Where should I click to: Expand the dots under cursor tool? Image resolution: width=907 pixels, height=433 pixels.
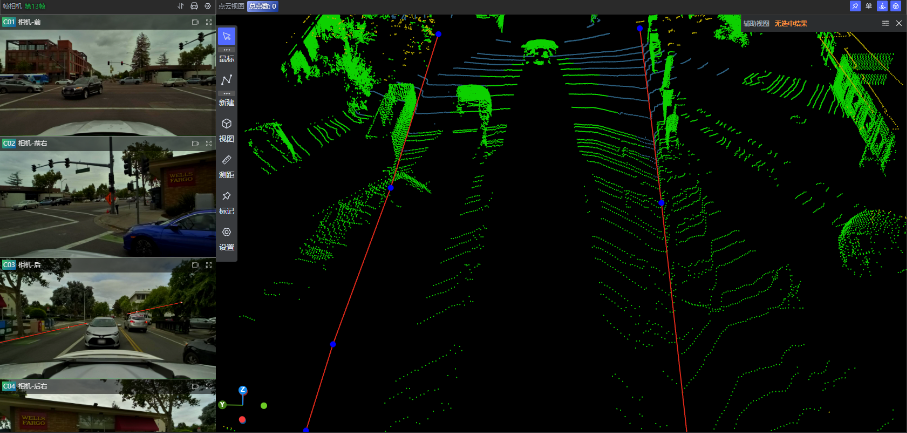tap(227, 50)
